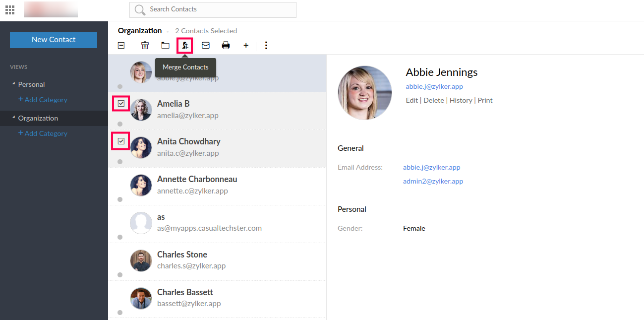Select Charles Stone contact photo

point(141,260)
